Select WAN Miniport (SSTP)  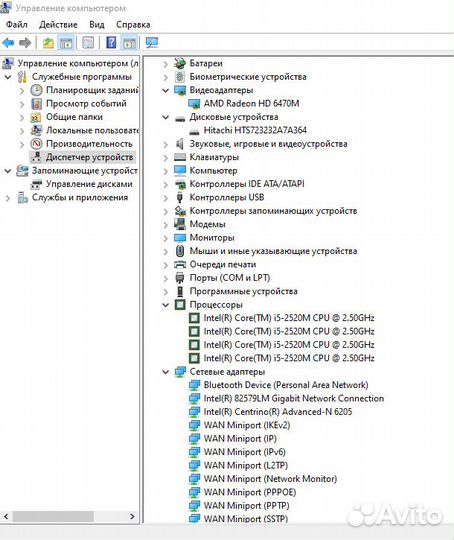click(246, 519)
